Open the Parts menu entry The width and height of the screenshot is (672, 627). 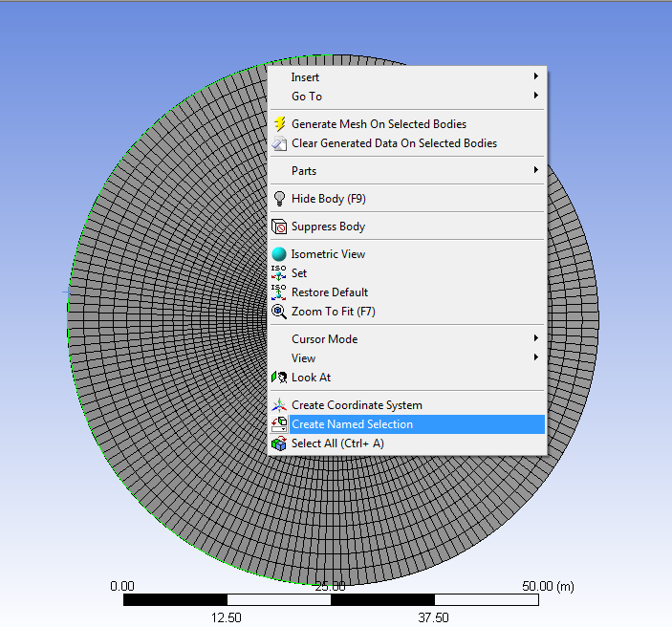[407, 170]
